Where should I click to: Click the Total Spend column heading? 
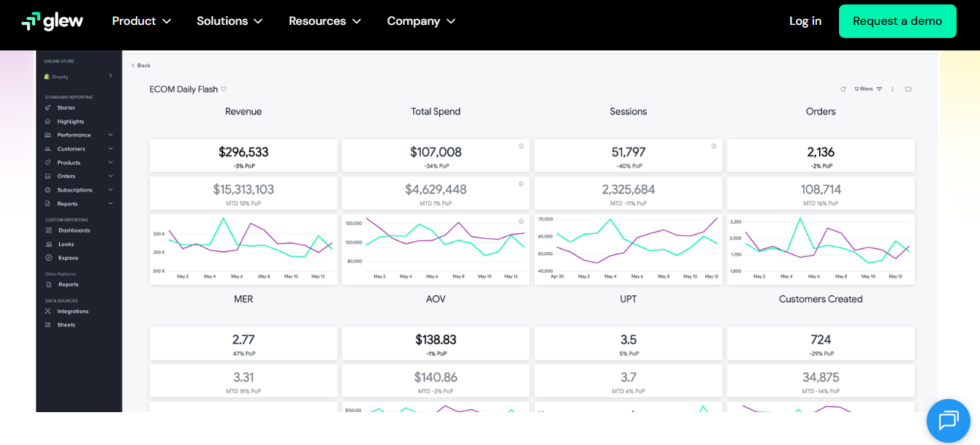pyautogui.click(x=436, y=112)
